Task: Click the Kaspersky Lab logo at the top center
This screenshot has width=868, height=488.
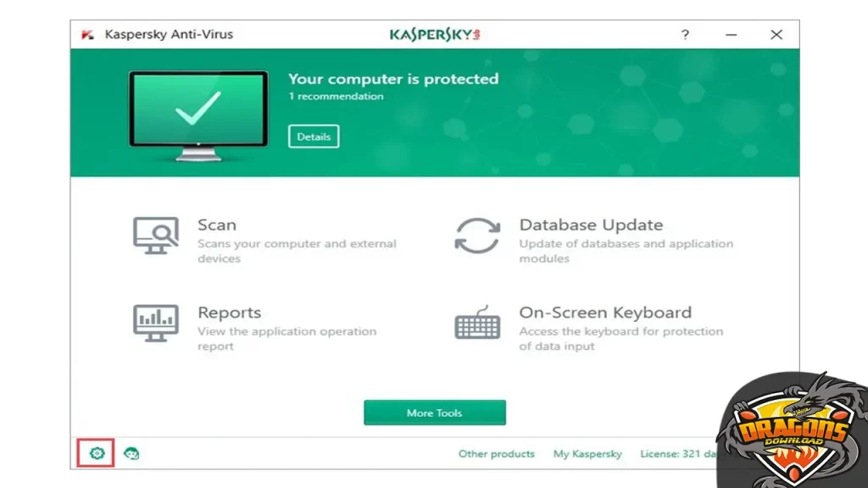Action: pyautogui.click(x=434, y=34)
